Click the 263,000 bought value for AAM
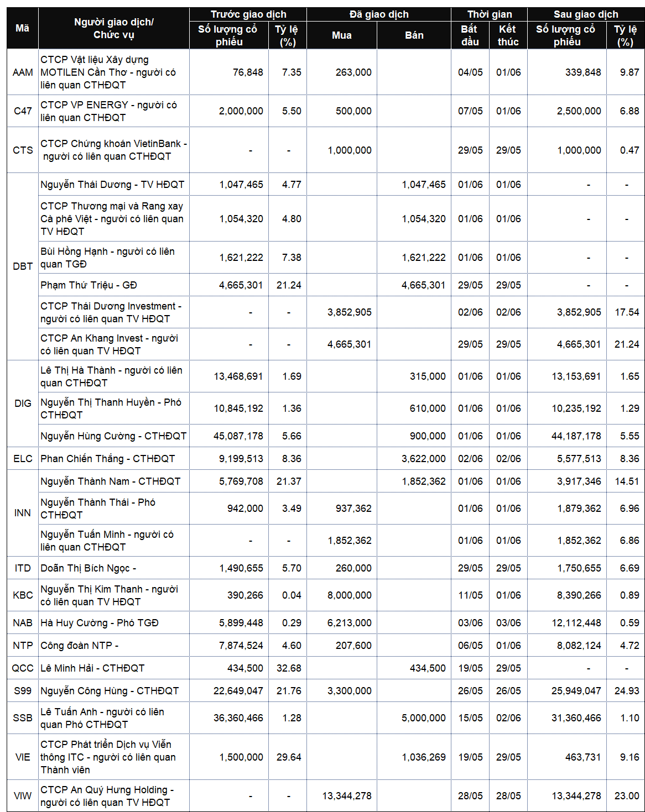Image resolution: width=645 pixels, height=812 pixels. [353, 72]
